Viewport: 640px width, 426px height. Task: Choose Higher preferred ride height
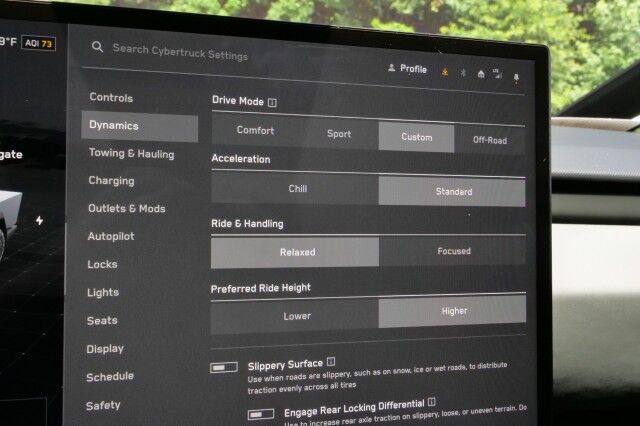click(452, 311)
